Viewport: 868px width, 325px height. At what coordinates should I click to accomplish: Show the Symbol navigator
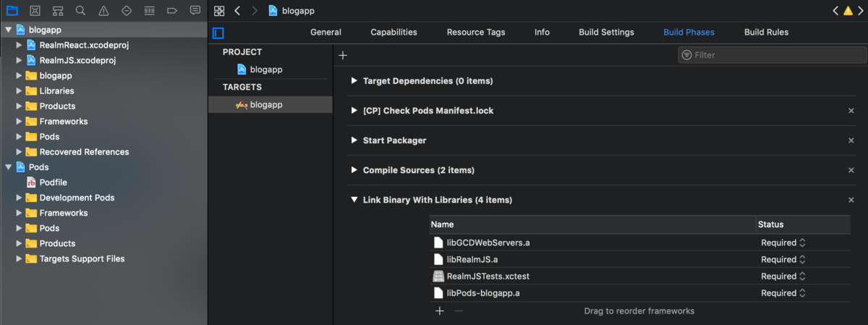click(x=58, y=11)
